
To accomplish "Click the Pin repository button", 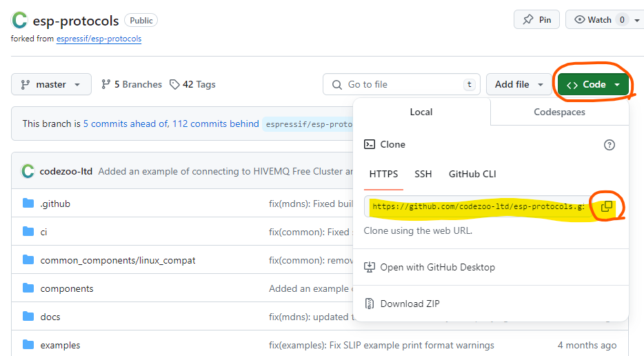I will (x=537, y=20).
